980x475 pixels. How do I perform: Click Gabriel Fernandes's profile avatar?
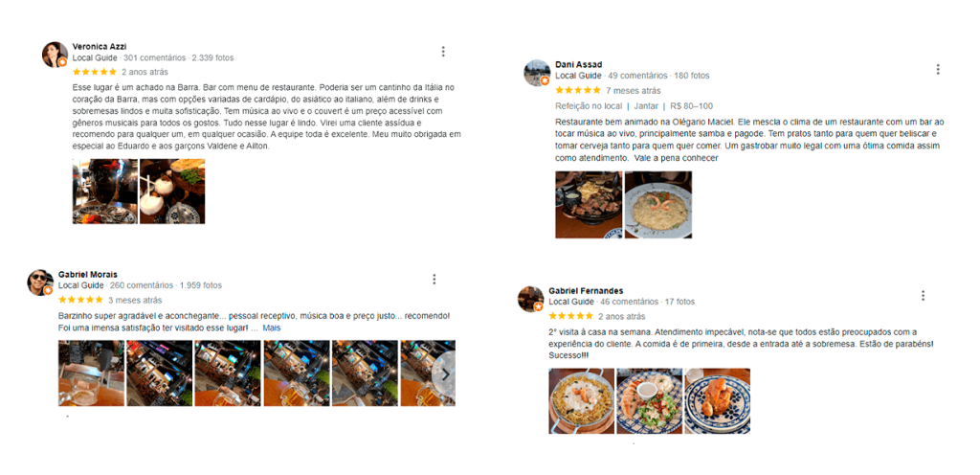(530, 299)
